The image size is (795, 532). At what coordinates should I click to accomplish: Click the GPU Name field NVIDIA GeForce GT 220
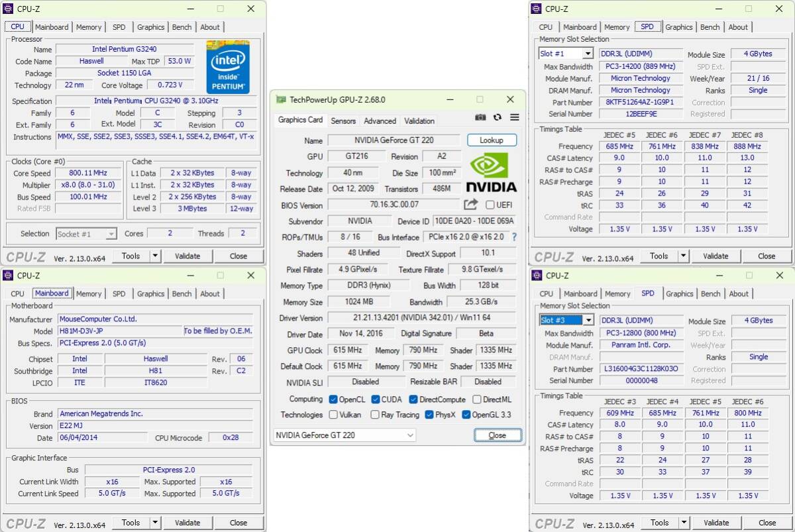coord(394,140)
